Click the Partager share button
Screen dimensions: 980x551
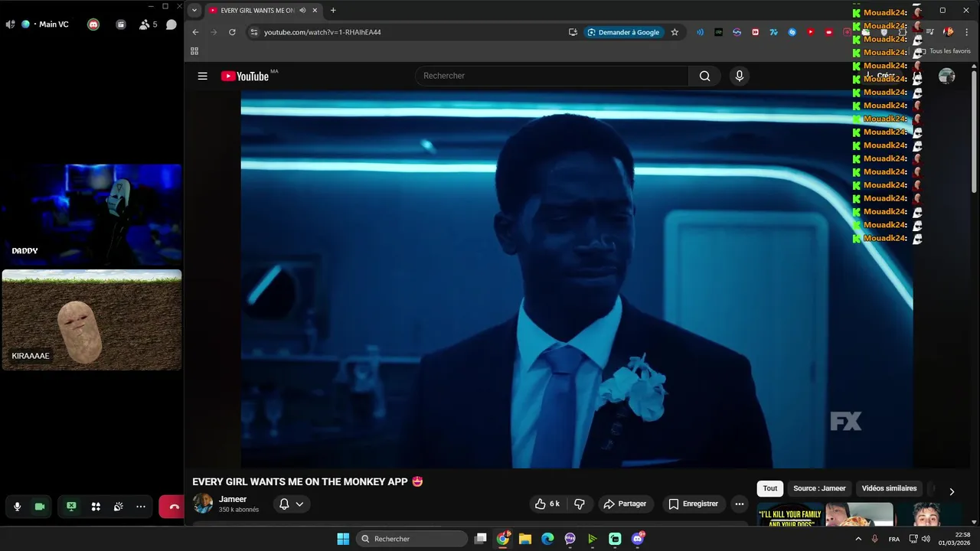point(625,504)
